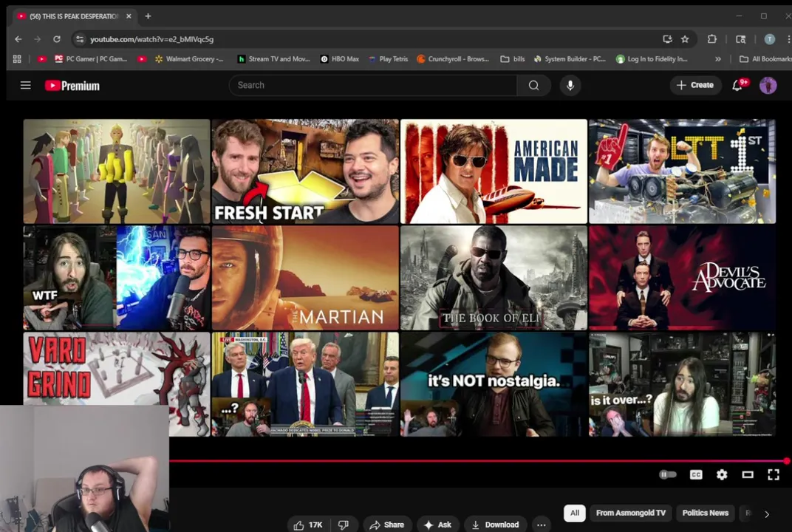Open The Book of Eli thumbnail
Image resolution: width=792 pixels, height=532 pixels.
point(494,278)
